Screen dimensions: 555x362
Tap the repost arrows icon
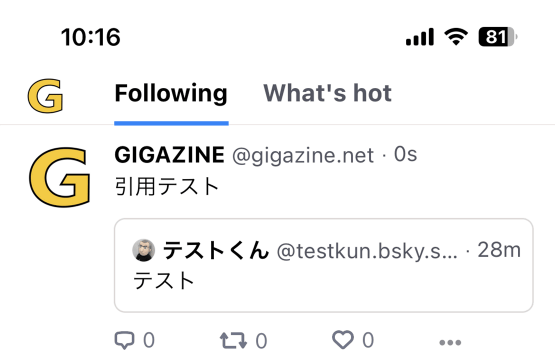point(233,340)
